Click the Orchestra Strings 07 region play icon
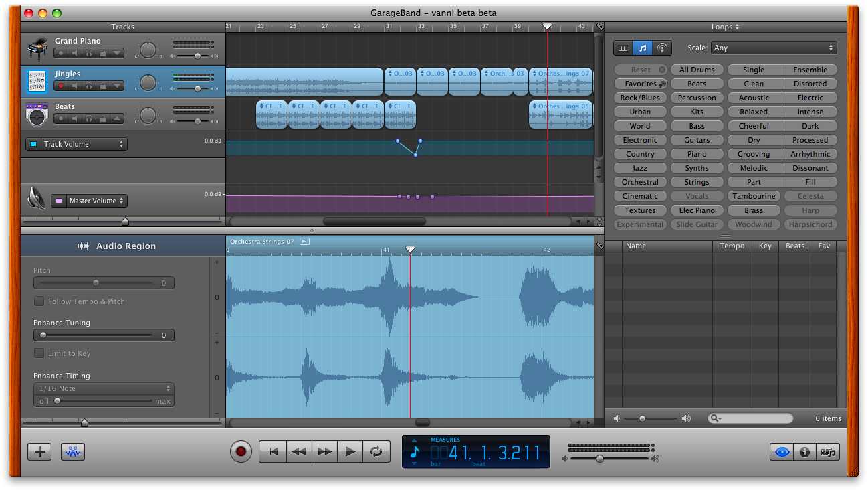Screen dimensions: 868x490 click(x=304, y=241)
